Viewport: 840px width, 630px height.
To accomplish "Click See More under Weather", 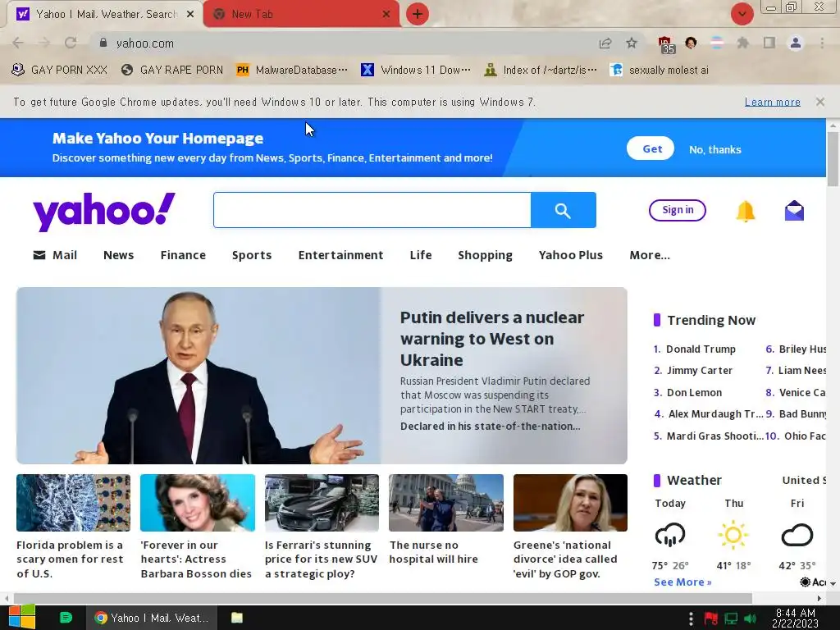I will (x=682, y=582).
